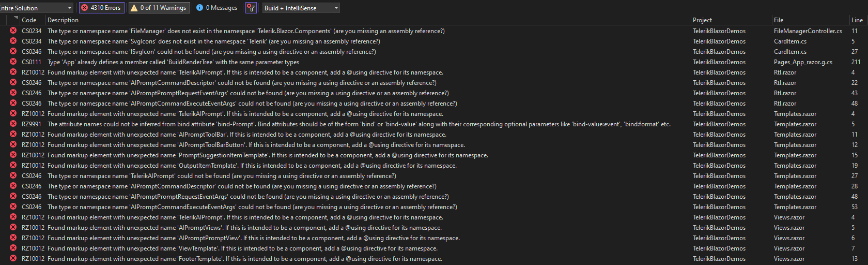Click error icon on the 'AIPromptToolBarButton' row

tap(13, 144)
